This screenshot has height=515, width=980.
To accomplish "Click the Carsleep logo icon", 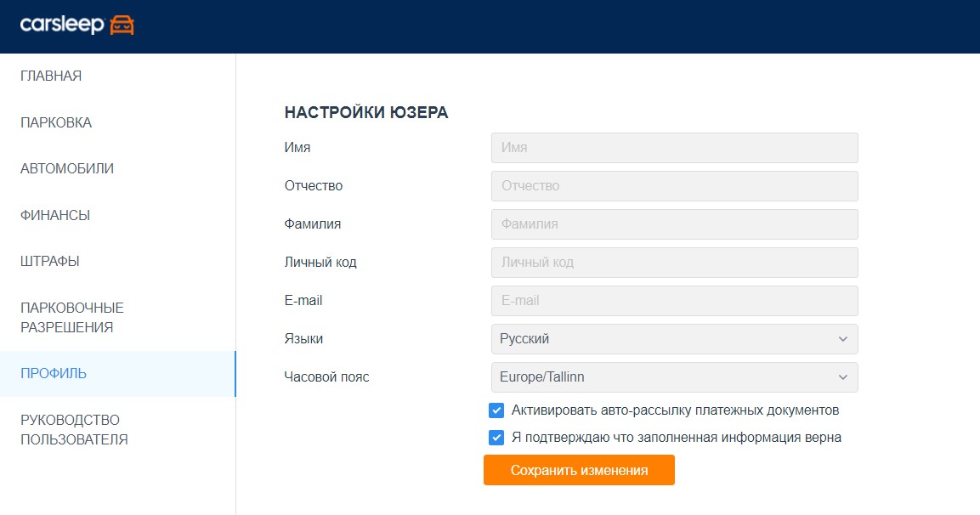I will pyautogui.click(x=122, y=25).
